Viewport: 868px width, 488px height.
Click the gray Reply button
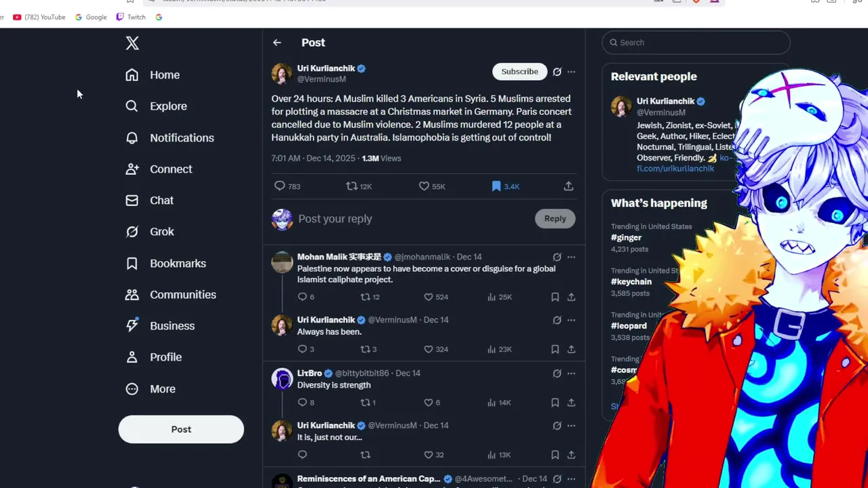coord(555,218)
